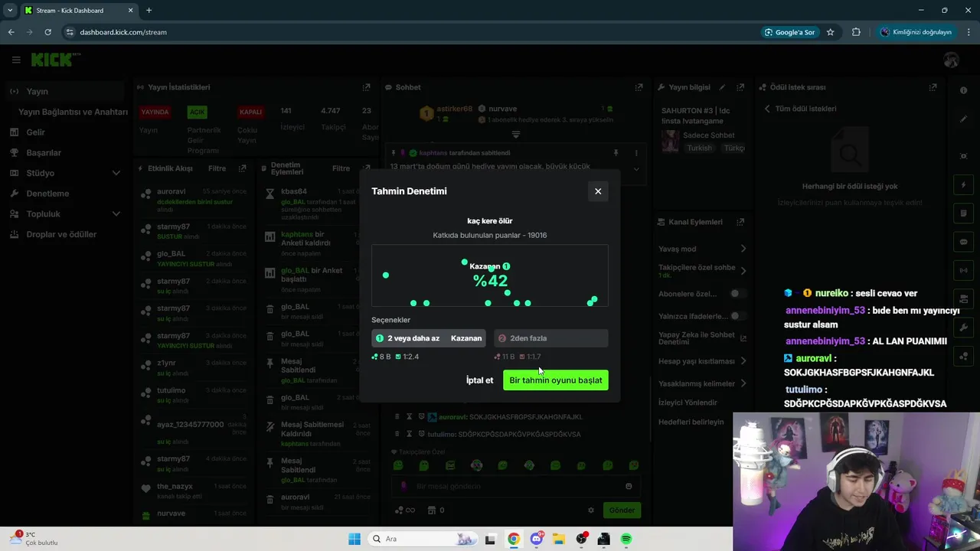Pop out the Sohbet panel
The image size is (980, 551).
point(639,87)
